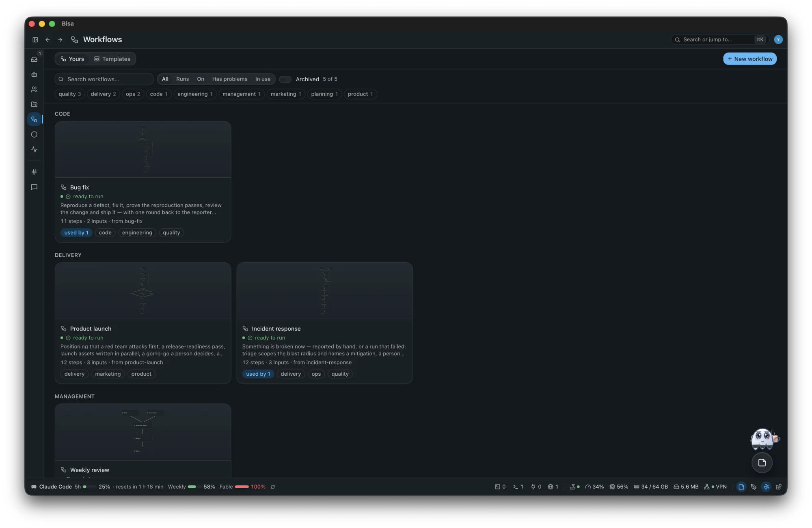The image size is (812, 528).
Task: Open the chat bubble sidebar icon
Action: (35, 187)
